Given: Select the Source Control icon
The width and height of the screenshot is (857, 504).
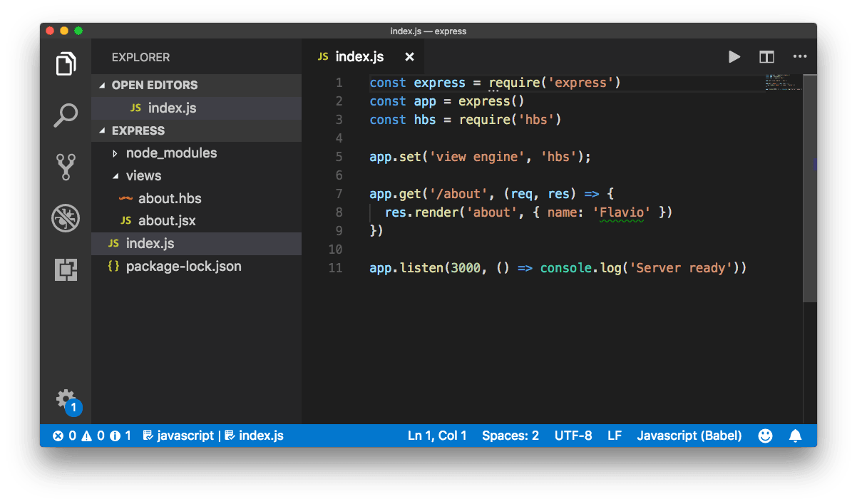Looking at the screenshot, I should click(x=66, y=166).
